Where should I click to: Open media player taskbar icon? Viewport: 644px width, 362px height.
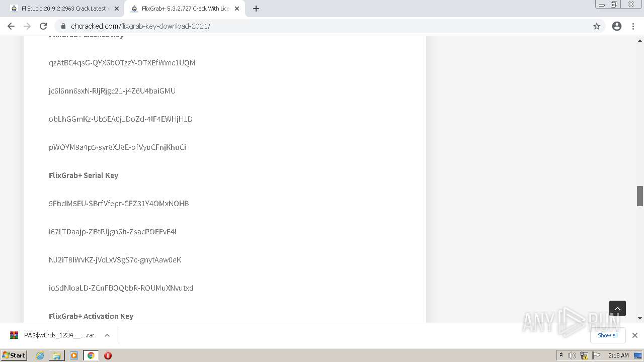pyautogui.click(x=74, y=355)
